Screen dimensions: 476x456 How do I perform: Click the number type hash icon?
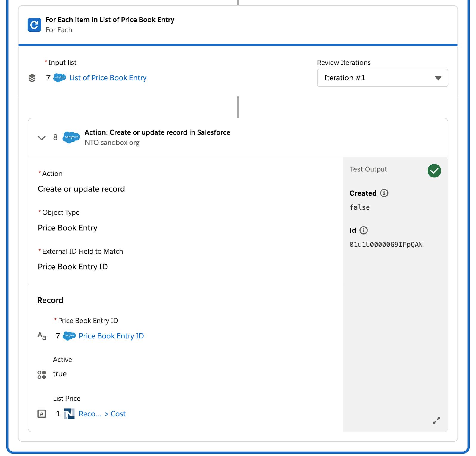pyautogui.click(x=42, y=414)
